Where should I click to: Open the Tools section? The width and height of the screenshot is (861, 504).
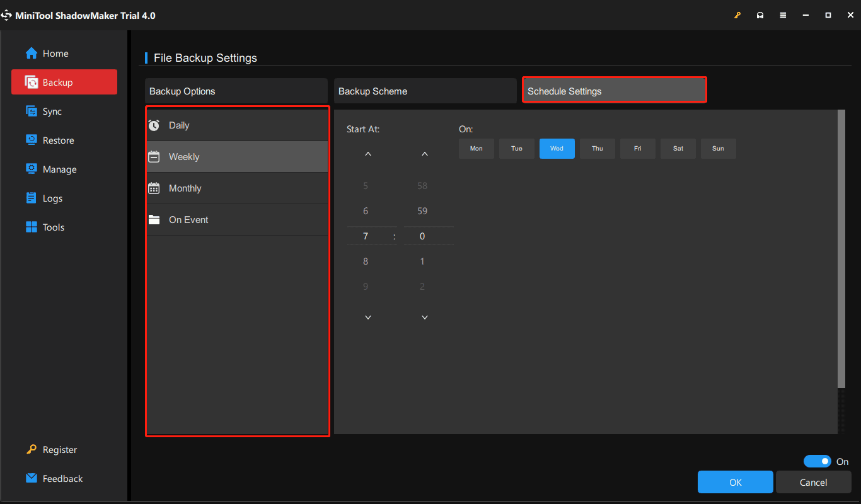53,227
